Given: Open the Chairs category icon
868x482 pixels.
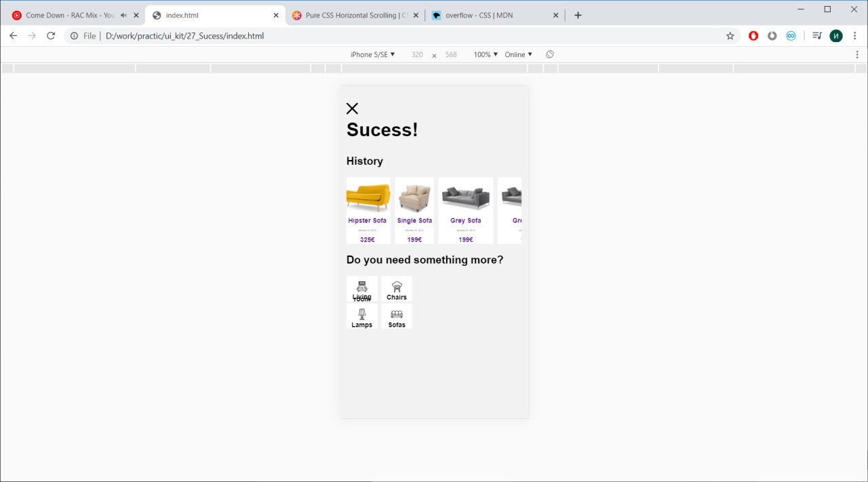Looking at the screenshot, I should pos(397,286).
